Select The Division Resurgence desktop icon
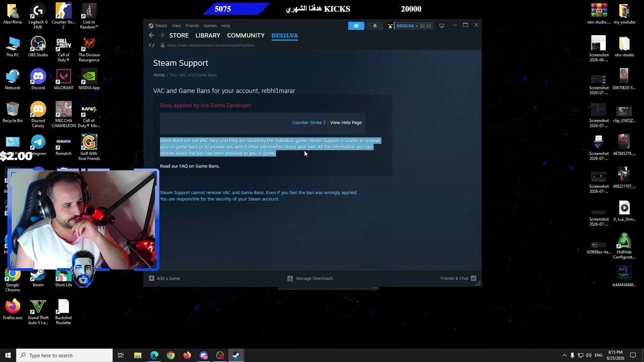 coord(89,49)
